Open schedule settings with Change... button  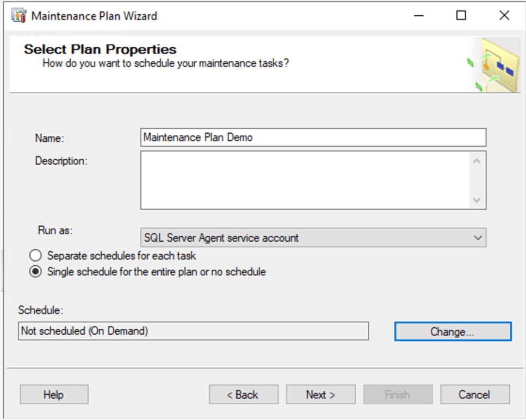pyautogui.click(x=453, y=331)
